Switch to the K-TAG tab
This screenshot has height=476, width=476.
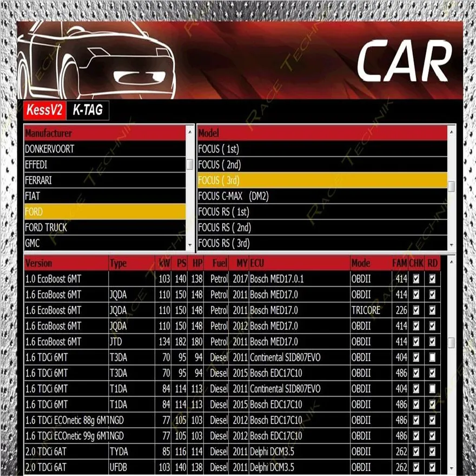click(x=88, y=110)
